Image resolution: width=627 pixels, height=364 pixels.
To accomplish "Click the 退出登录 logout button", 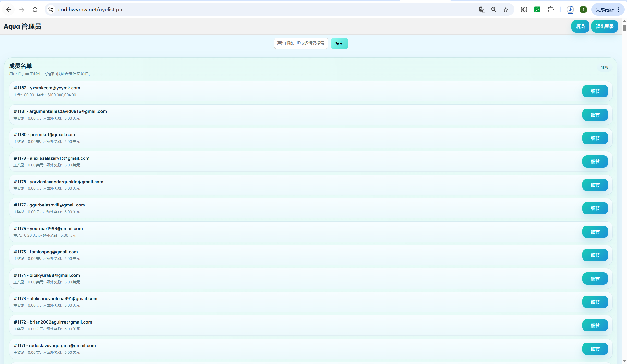I will click(x=605, y=26).
